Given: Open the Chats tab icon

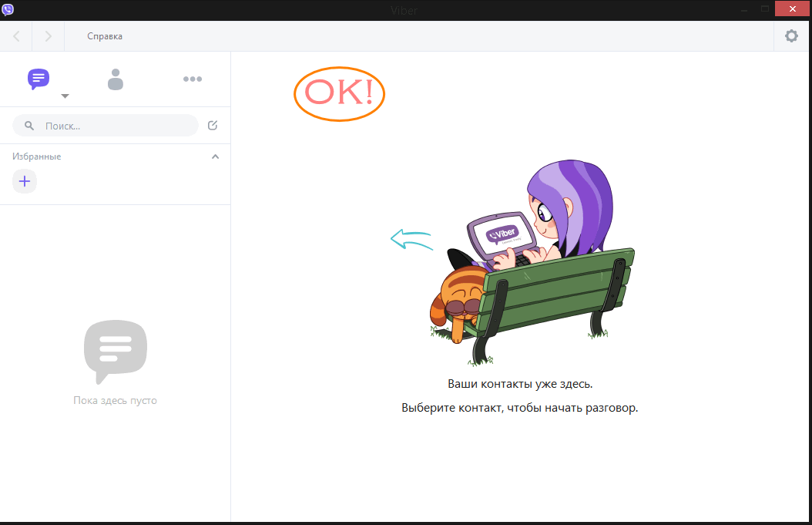Looking at the screenshot, I should point(39,79).
